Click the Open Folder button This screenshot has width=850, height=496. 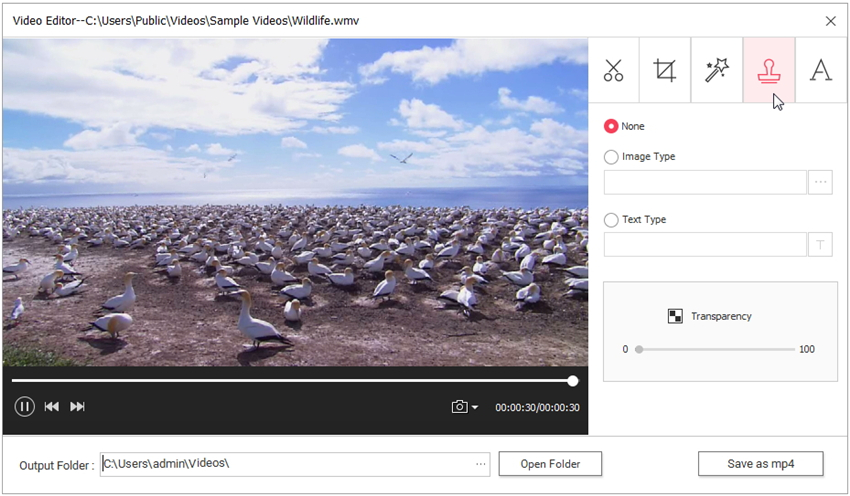point(550,464)
